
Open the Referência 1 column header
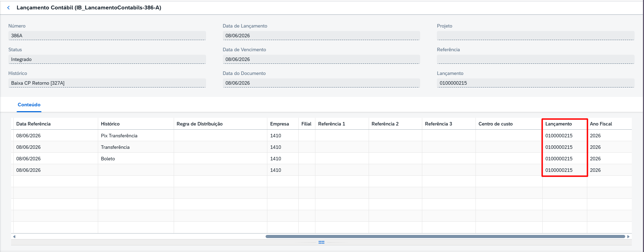click(x=342, y=124)
